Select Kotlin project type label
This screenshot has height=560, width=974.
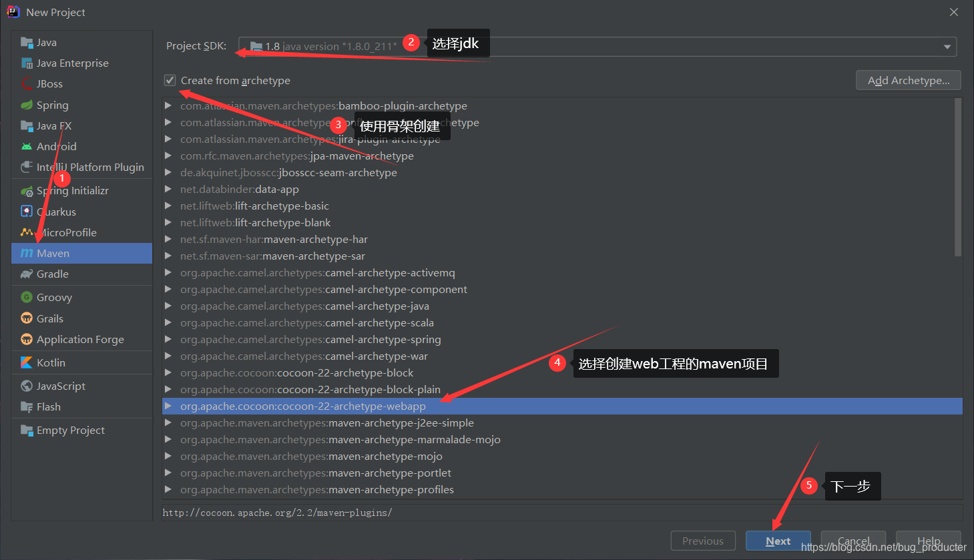pyautogui.click(x=51, y=362)
